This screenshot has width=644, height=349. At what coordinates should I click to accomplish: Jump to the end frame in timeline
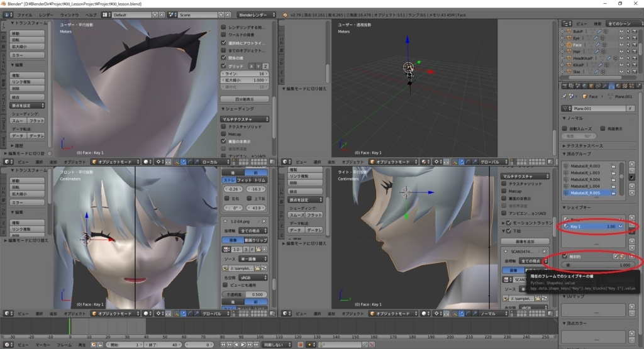point(257,345)
